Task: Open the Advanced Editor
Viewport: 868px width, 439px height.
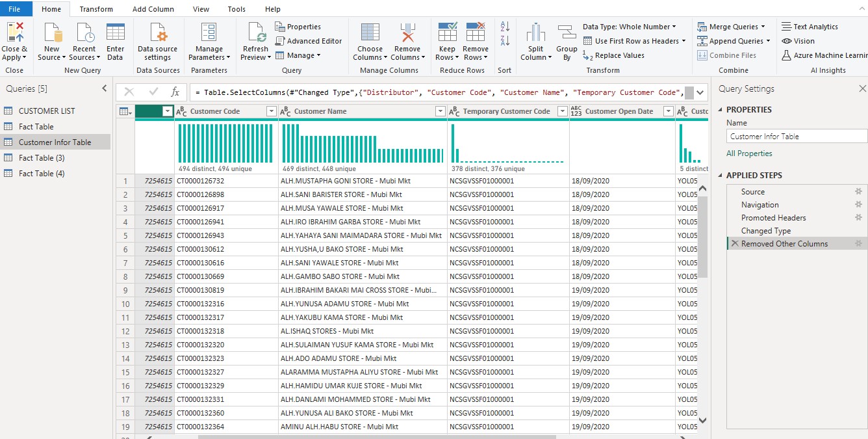Action: pyautogui.click(x=308, y=41)
